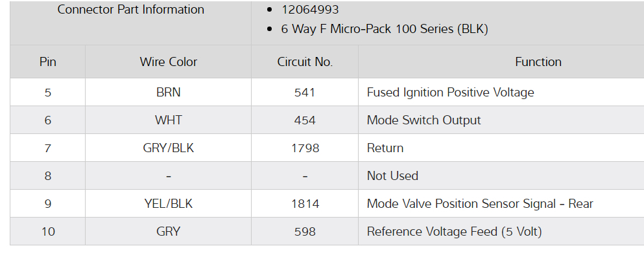The width and height of the screenshot is (644, 270).
Task: Click Fused Ignition Positive Voltage
Action: 450,93
